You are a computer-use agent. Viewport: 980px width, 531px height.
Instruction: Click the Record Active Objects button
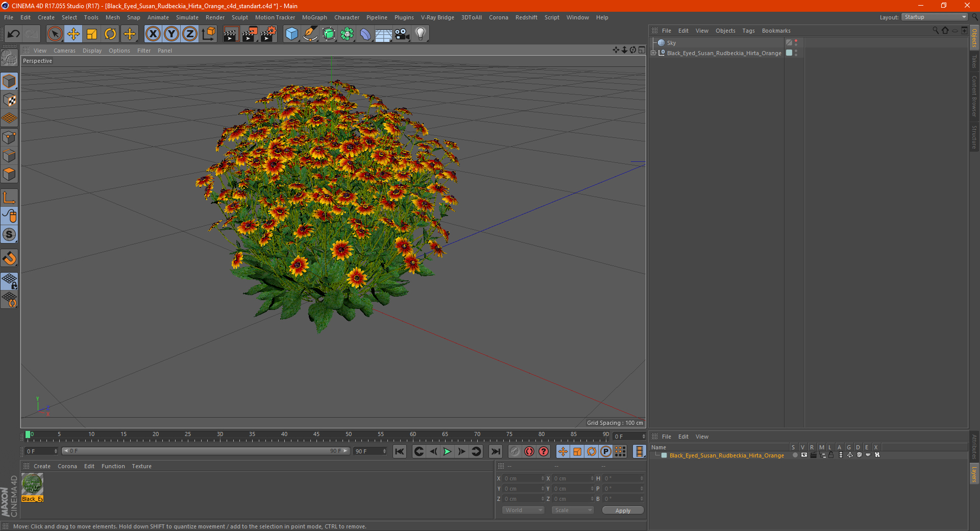click(x=515, y=451)
